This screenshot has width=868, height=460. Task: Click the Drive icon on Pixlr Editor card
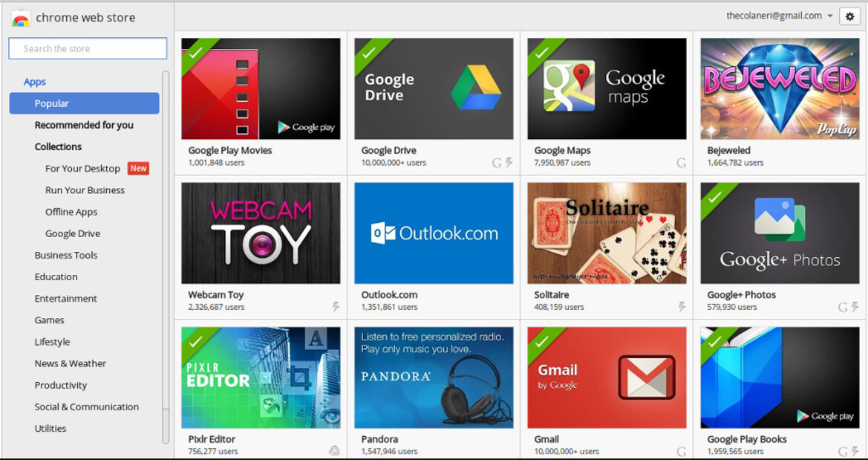pos(334,451)
